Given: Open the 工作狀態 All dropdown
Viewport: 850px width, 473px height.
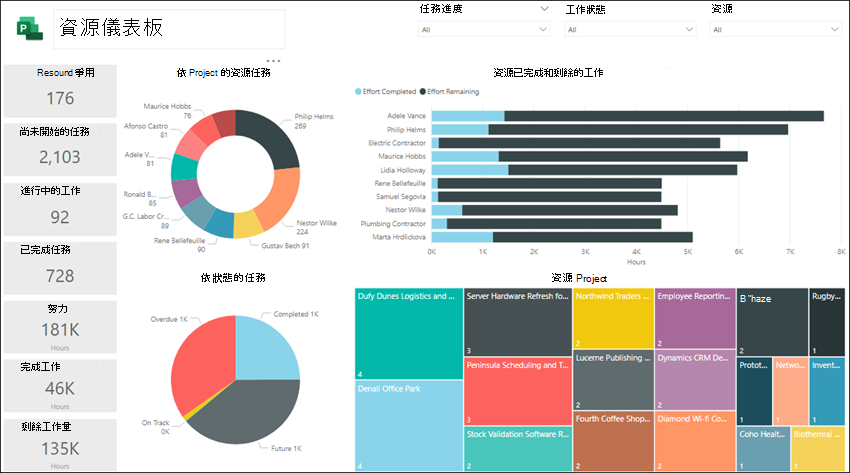Looking at the screenshot, I should click(x=630, y=29).
